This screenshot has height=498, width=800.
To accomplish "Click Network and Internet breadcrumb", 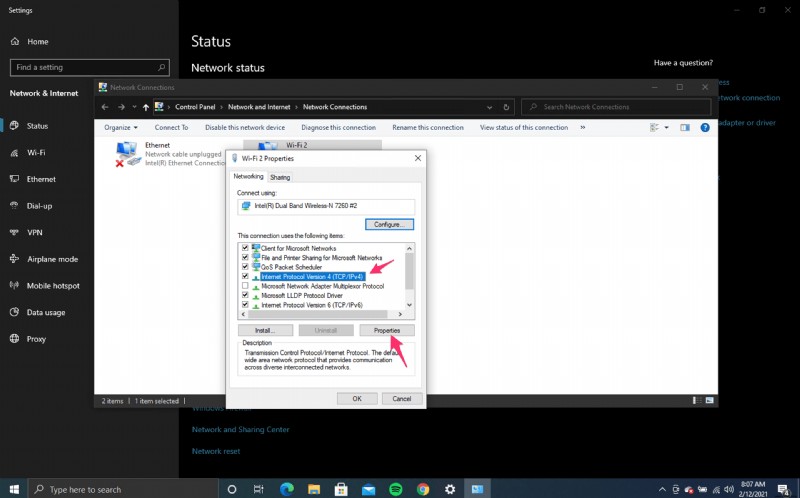I will coord(259,107).
